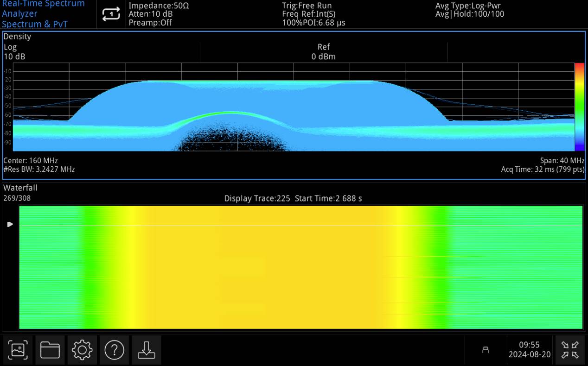
Task: Select the Waterfall panel header
Action: point(20,188)
